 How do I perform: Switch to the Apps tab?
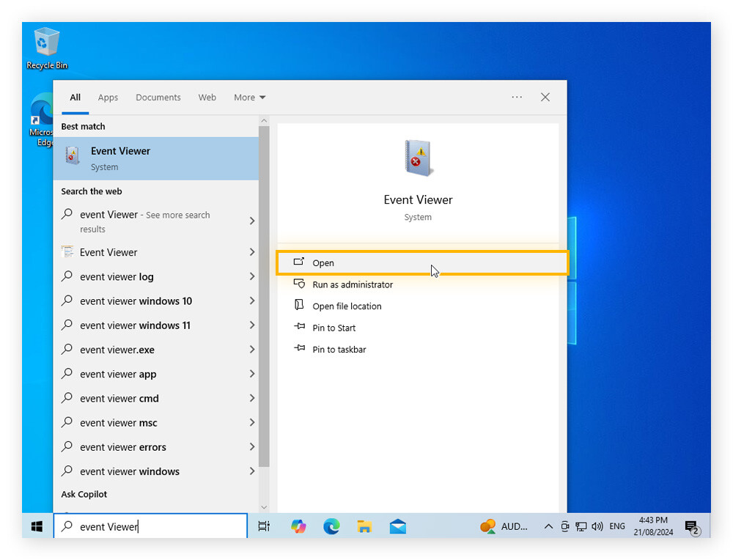point(108,97)
